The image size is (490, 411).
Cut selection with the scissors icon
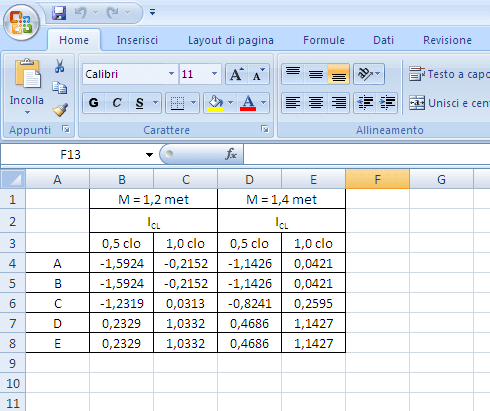tap(60, 66)
